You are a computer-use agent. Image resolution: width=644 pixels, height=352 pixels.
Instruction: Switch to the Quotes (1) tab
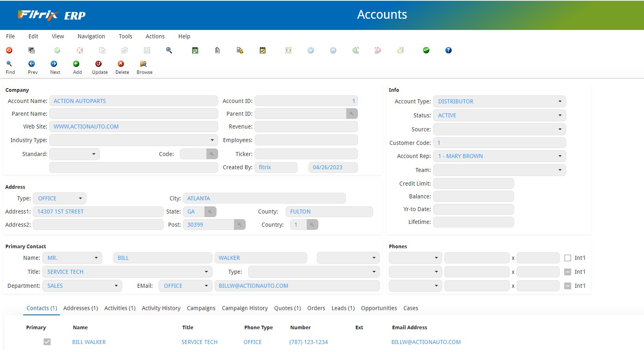pos(287,308)
